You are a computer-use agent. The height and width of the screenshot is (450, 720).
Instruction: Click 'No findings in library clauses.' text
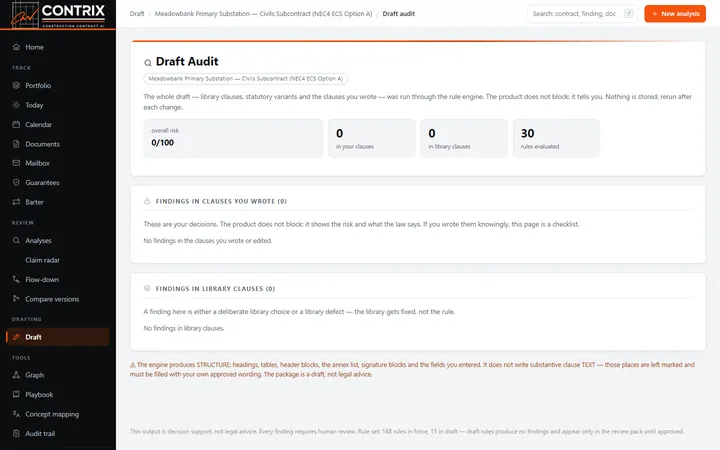click(184, 328)
